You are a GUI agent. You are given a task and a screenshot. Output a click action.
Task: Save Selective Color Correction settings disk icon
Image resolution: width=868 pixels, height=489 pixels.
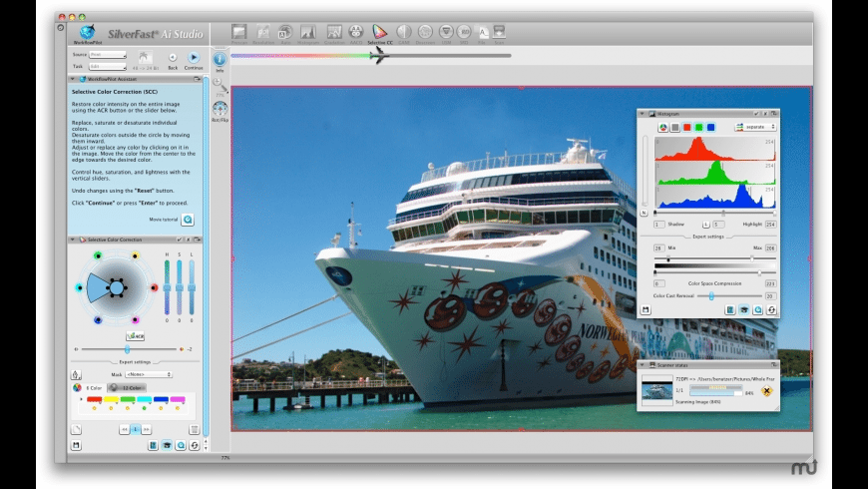point(76,445)
